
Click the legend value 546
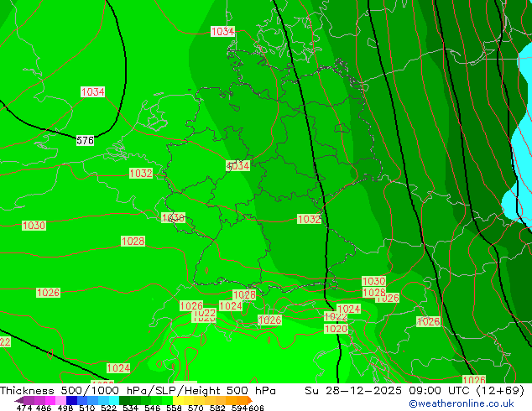click(153, 408)
